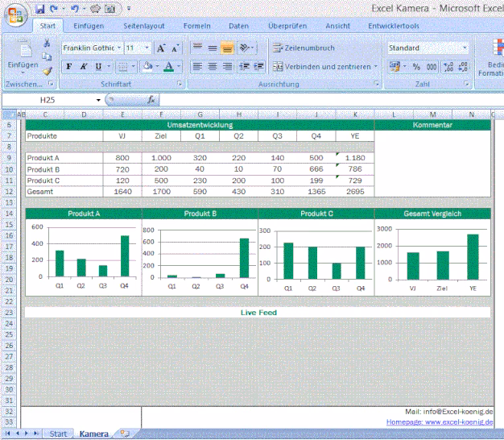Align text right
504x440 pixels.
(x=227, y=67)
